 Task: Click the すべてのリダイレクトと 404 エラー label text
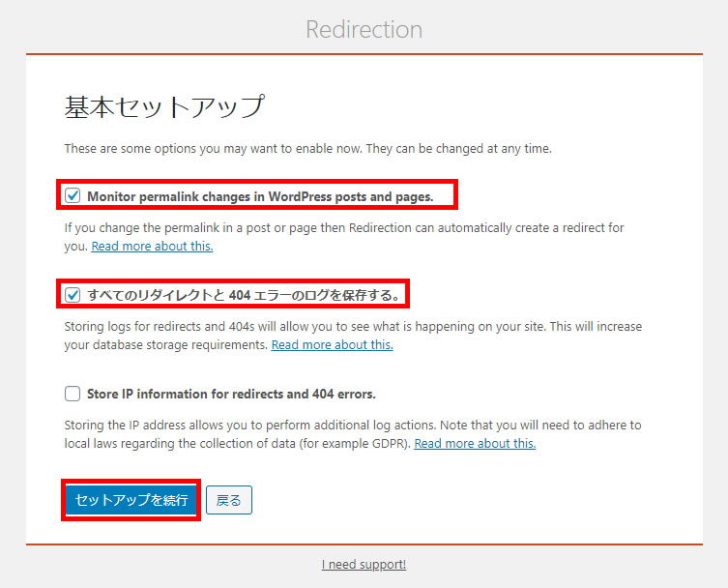click(x=244, y=295)
